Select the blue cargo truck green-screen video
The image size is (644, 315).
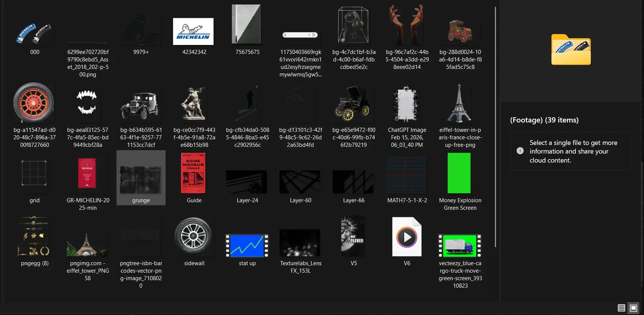(460, 246)
